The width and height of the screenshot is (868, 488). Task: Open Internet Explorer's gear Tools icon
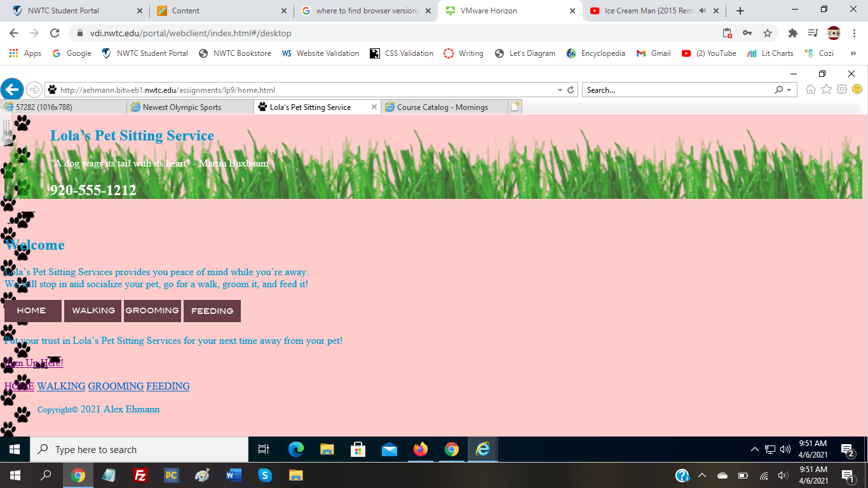click(842, 90)
